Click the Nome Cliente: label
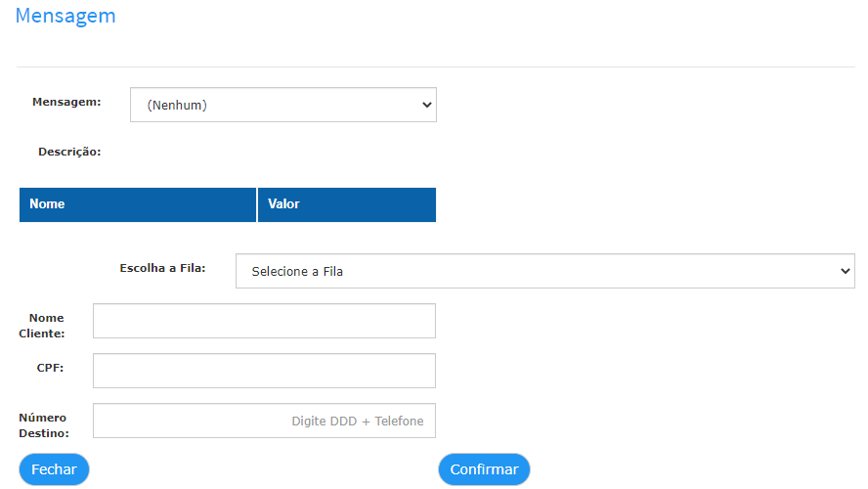Viewport: 868px width, 489px height. pos(41,326)
